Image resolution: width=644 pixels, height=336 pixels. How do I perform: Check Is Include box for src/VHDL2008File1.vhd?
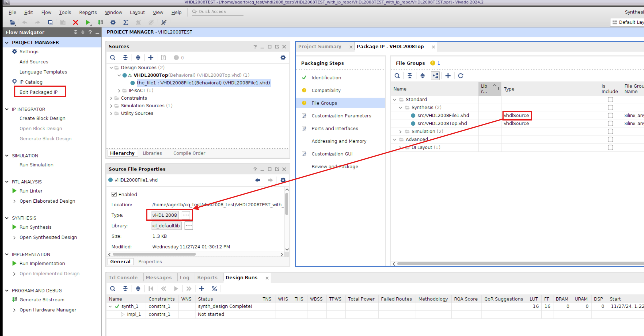(610, 116)
